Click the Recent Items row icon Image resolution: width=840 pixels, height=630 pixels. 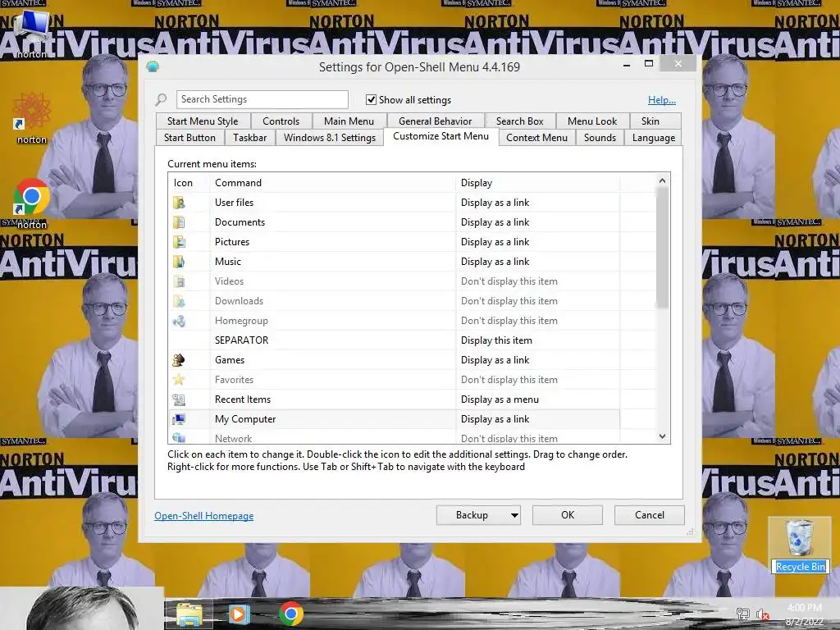coord(179,399)
